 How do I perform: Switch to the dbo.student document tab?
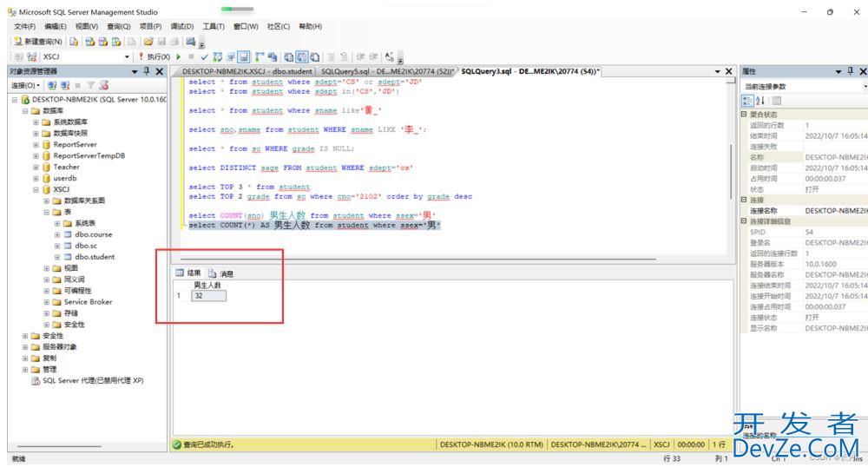coord(247,71)
